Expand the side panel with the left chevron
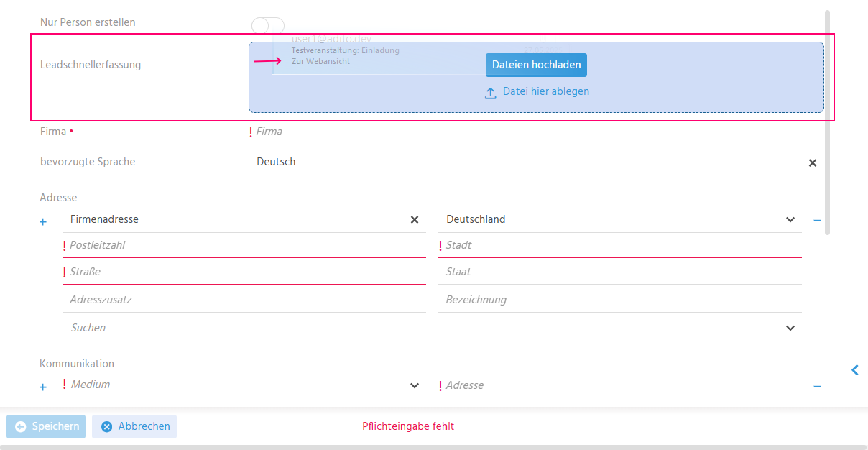 pyautogui.click(x=855, y=370)
